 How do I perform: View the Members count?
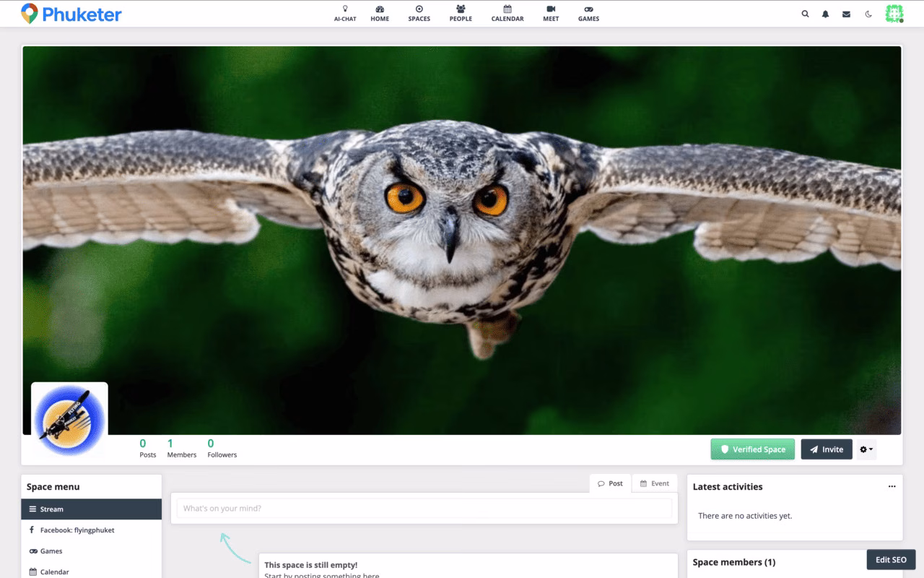181,448
